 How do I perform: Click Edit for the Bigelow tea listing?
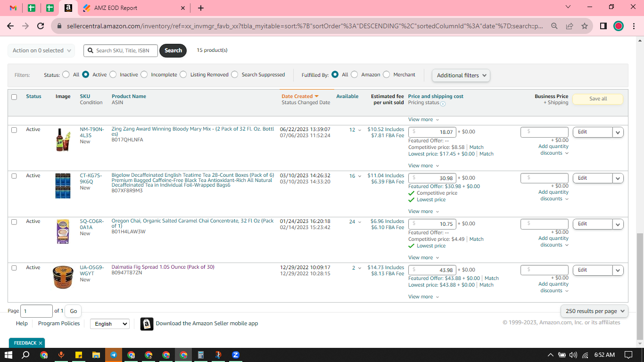click(x=593, y=178)
